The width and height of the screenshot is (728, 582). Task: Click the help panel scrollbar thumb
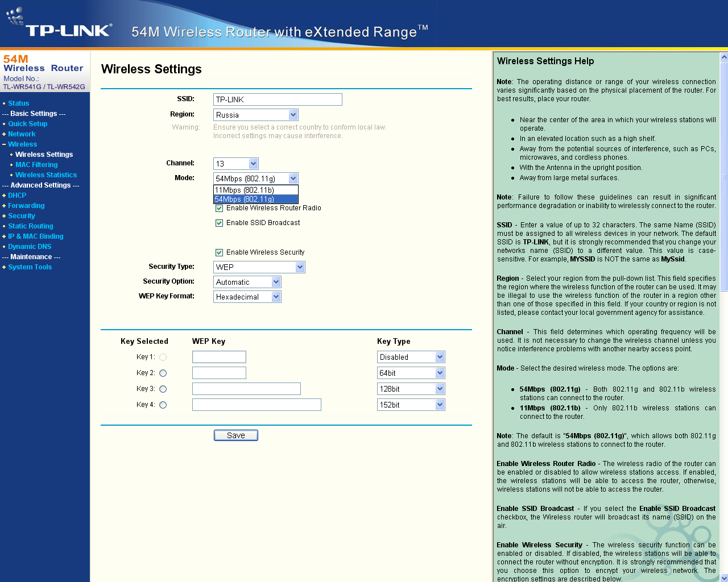[x=724, y=176]
